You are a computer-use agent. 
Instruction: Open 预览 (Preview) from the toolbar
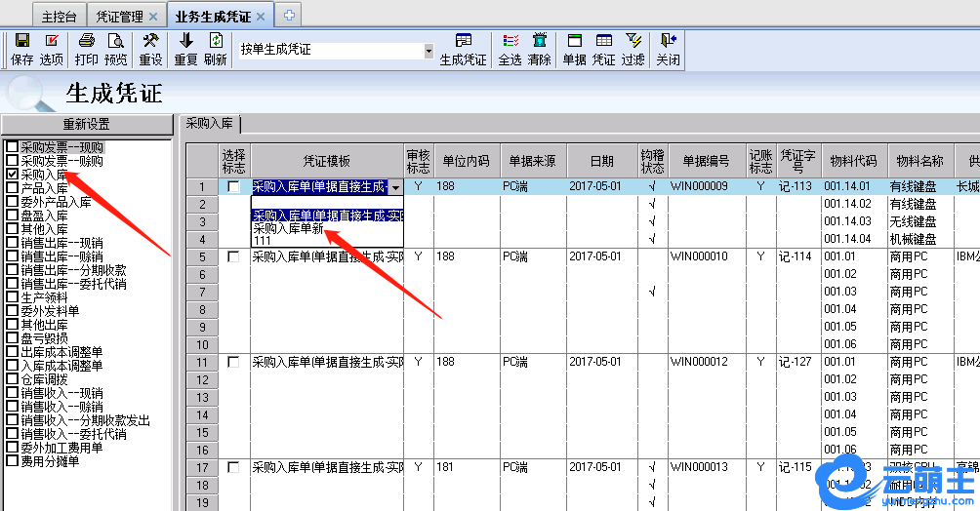(x=116, y=49)
